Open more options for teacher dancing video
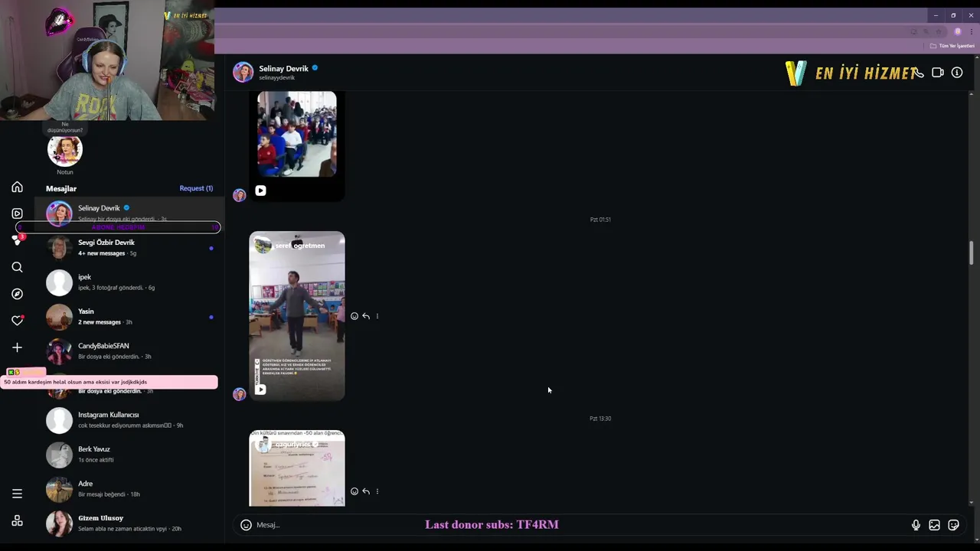Image resolution: width=980 pixels, height=551 pixels. [377, 316]
